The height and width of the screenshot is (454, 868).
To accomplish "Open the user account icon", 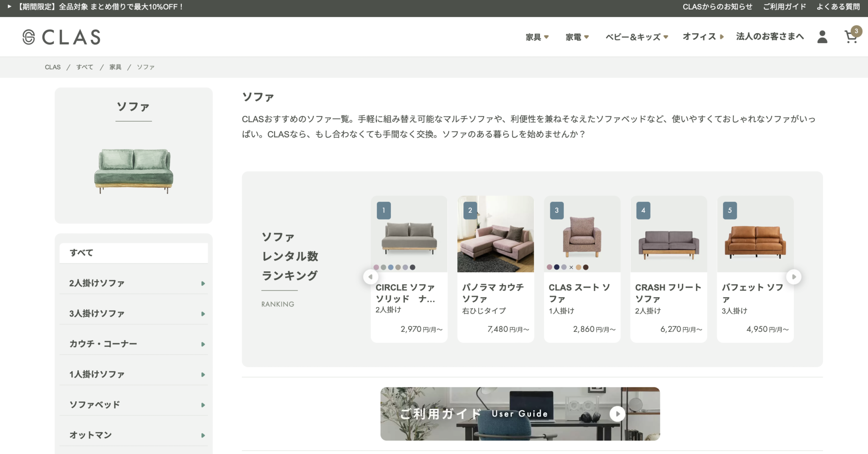I will [822, 37].
